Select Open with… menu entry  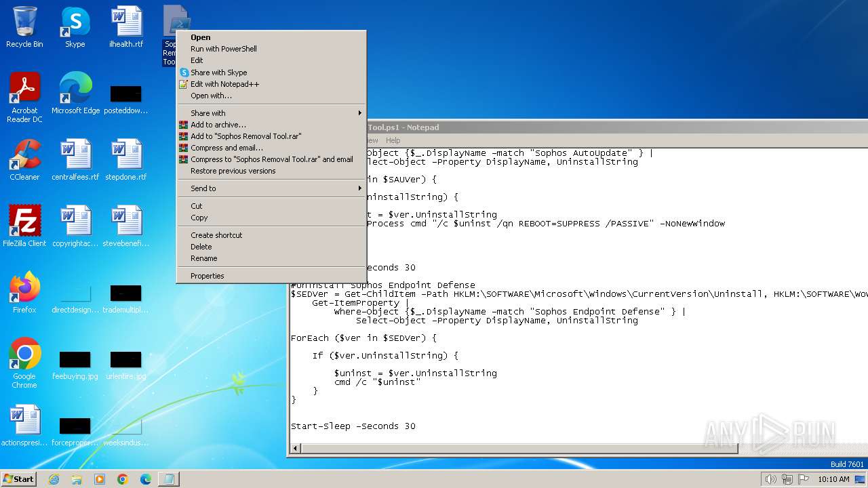(271, 96)
